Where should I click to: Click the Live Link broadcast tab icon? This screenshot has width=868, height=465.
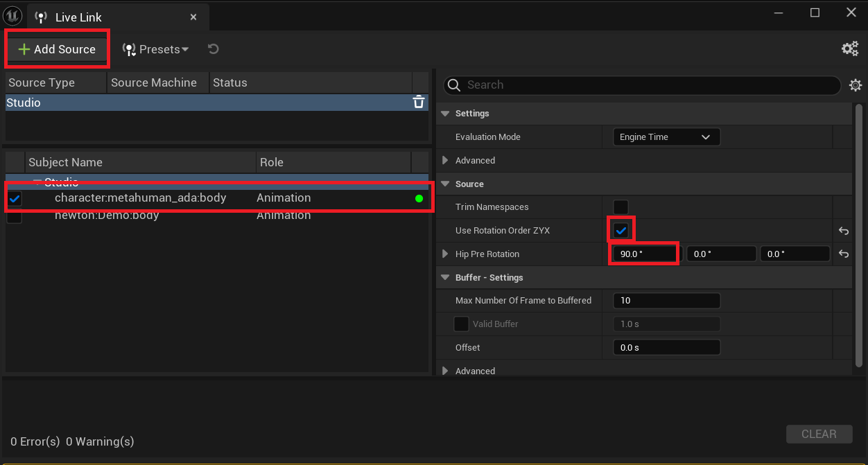42,17
